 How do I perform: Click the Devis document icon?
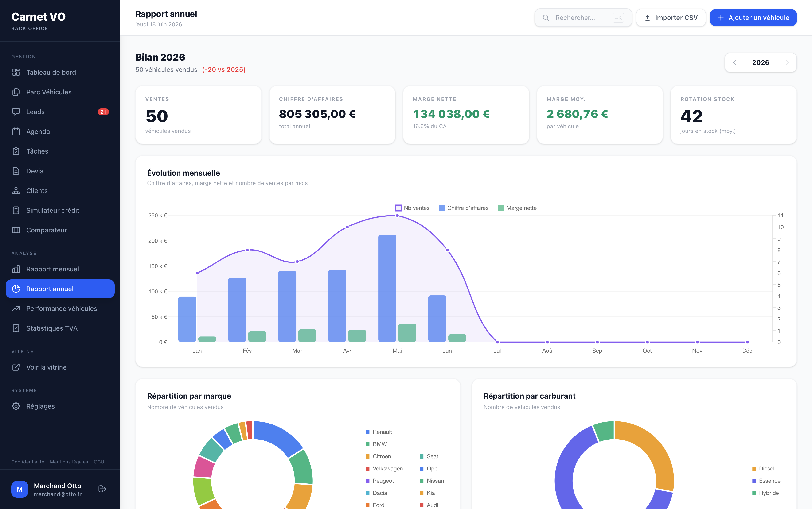(x=16, y=171)
